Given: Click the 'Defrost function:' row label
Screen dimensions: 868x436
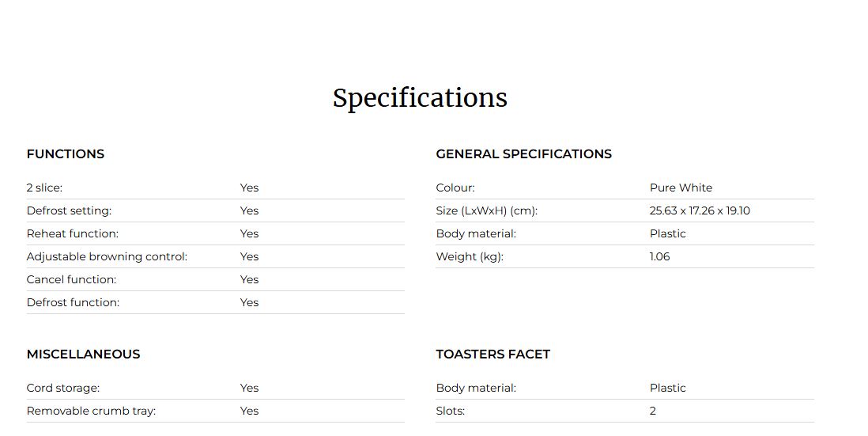Looking at the screenshot, I should click(73, 302).
